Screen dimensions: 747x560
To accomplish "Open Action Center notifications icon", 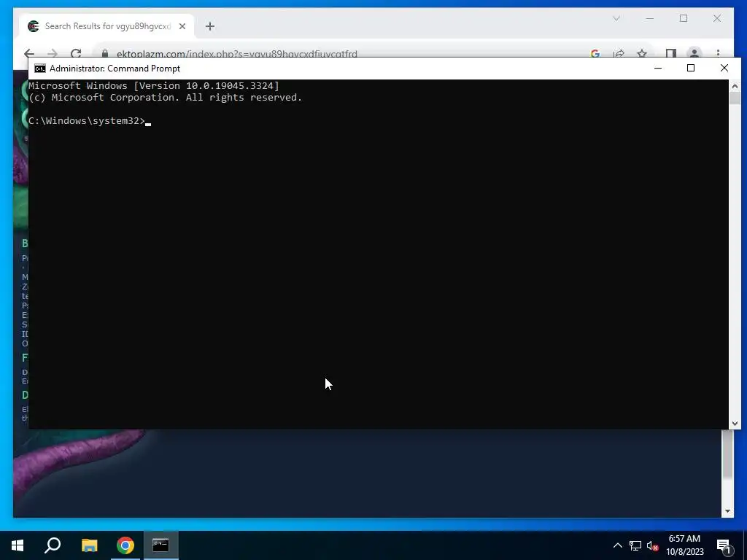I will (x=724, y=546).
